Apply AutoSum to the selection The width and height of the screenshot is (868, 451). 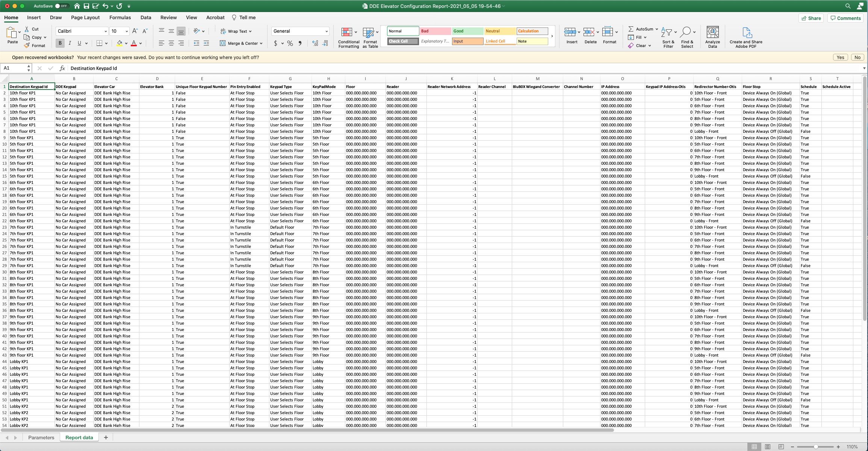(642, 29)
